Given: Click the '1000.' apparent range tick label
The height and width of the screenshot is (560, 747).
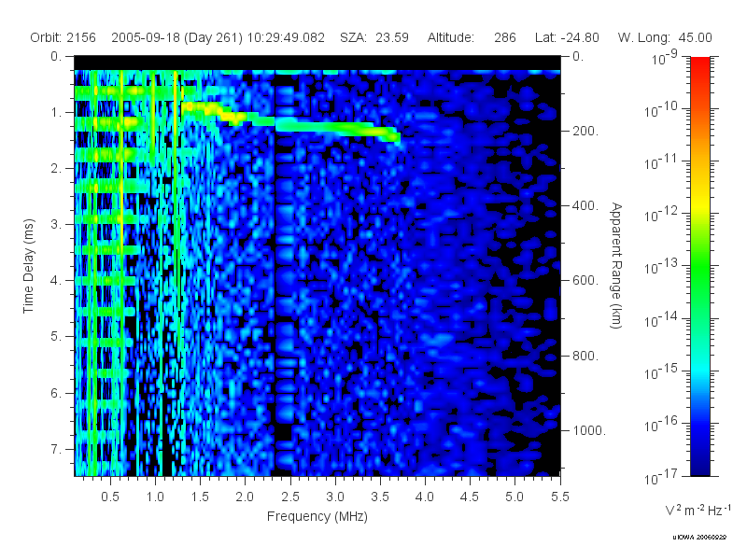Looking at the screenshot, I should coord(589,430).
